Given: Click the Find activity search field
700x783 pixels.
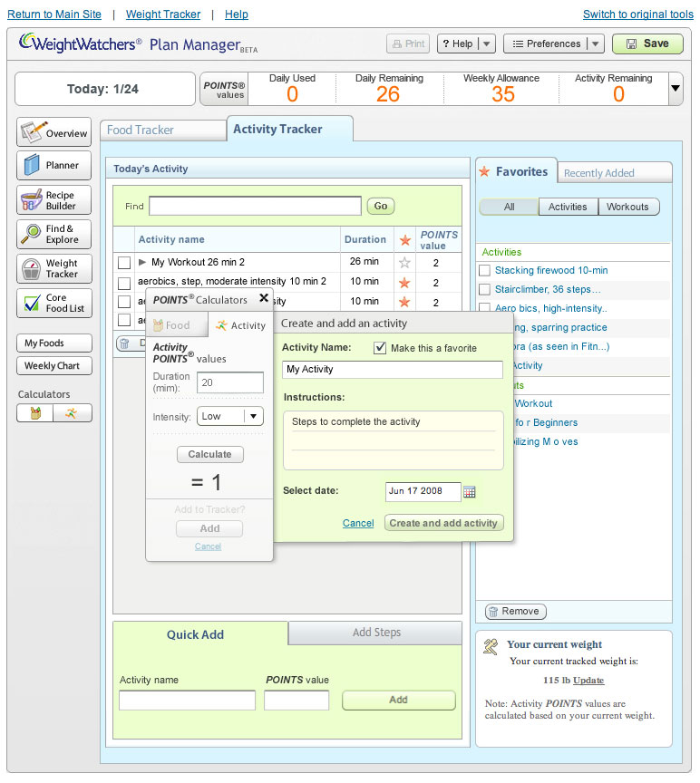Looking at the screenshot, I should click(255, 206).
